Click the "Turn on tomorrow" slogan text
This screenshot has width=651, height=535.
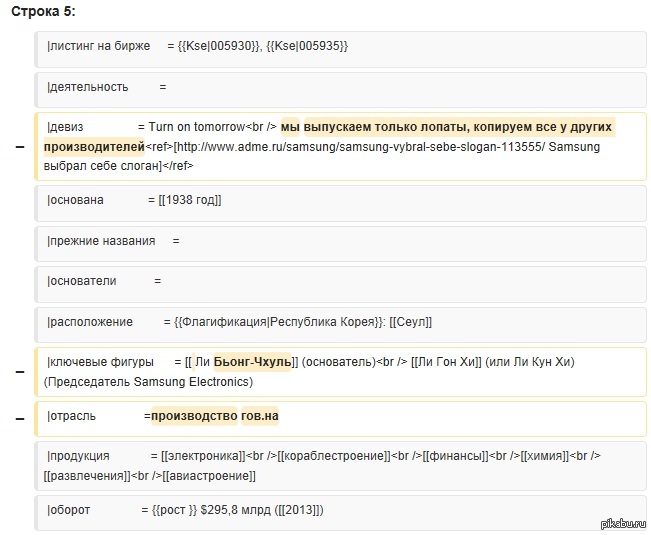(x=197, y=127)
